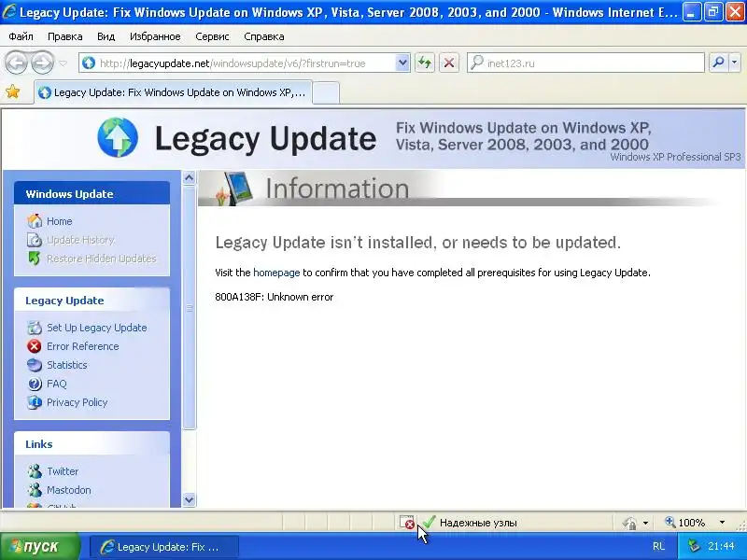Expand the zoom level dropdown arrow
The height and width of the screenshot is (560, 747).
point(722,523)
